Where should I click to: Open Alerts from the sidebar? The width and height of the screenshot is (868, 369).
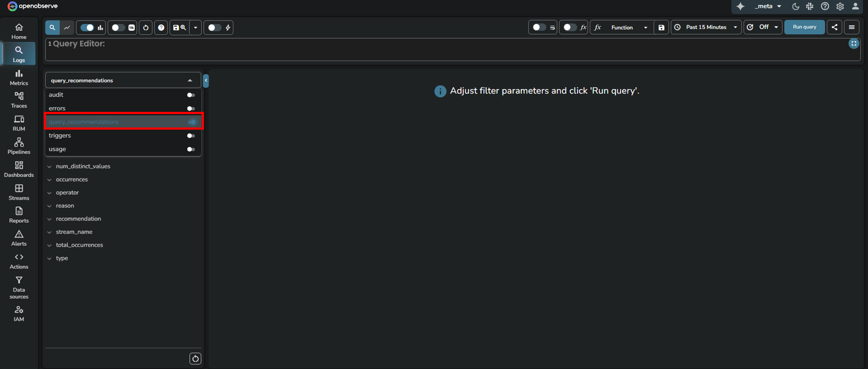point(19,238)
